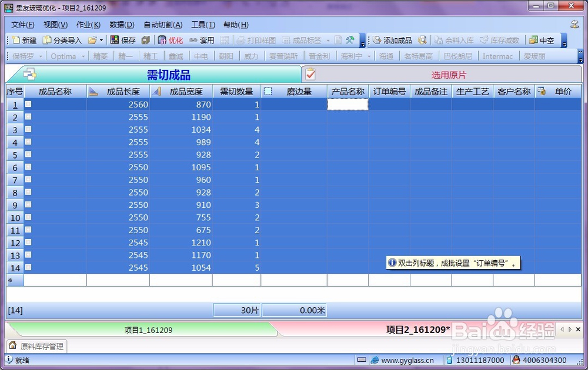Image resolution: width=588 pixels, height=370 pixels.
Task: Click the 赛普瑞斯 machine button
Action: (283, 56)
